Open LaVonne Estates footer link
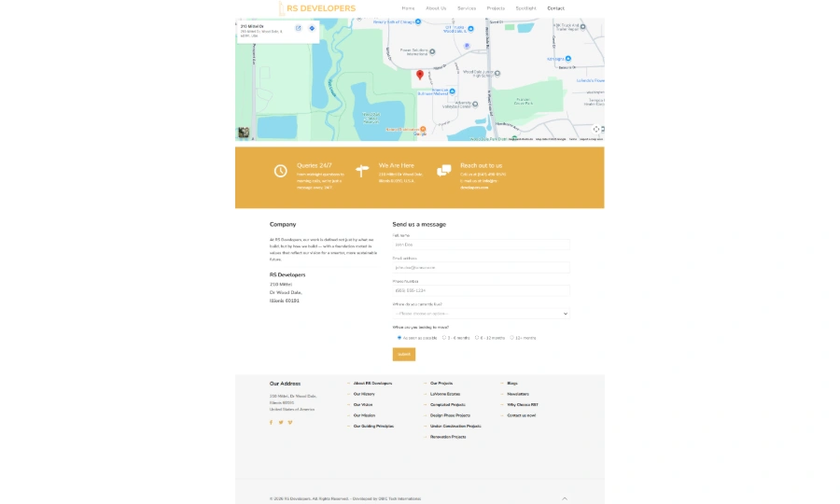This screenshot has height=504, width=840. (x=445, y=394)
